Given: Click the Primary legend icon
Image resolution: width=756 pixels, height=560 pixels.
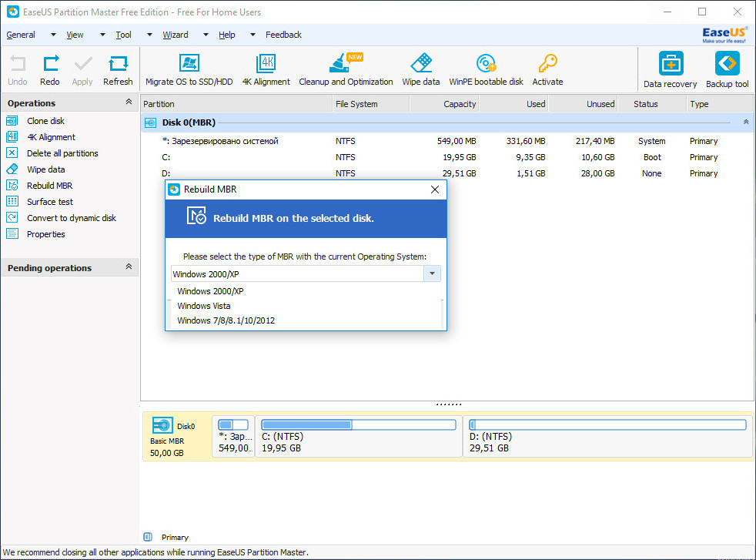Looking at the screenshot, I should (148, 537).
